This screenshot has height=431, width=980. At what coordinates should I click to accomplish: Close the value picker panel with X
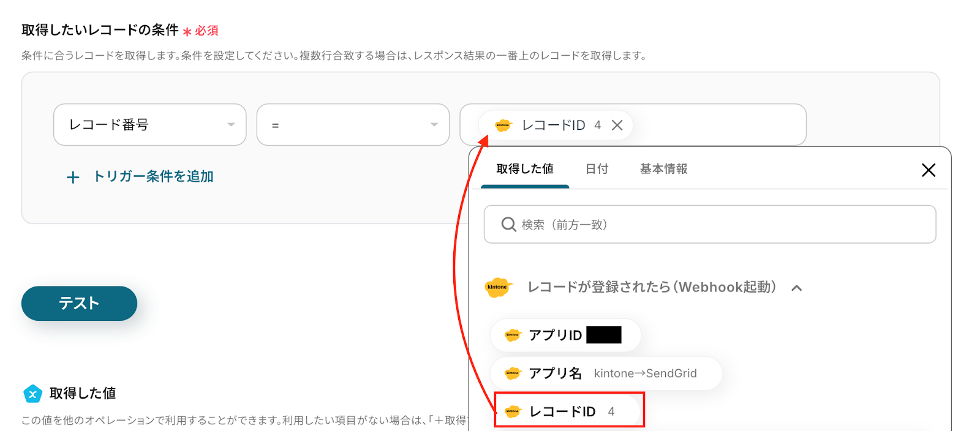tap(928, 170)
